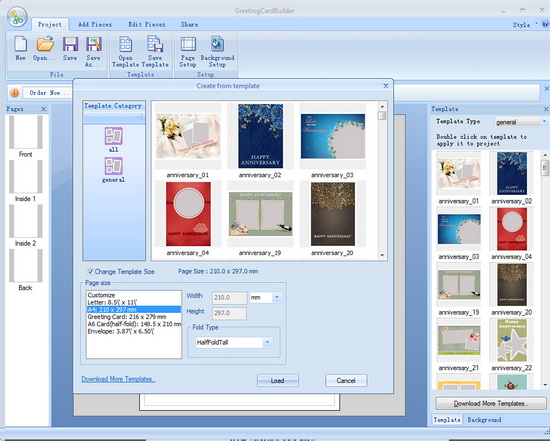The image size is (550, 441).
Task: Click the orange info icon beside Order Now
Action: click(14, 93)
